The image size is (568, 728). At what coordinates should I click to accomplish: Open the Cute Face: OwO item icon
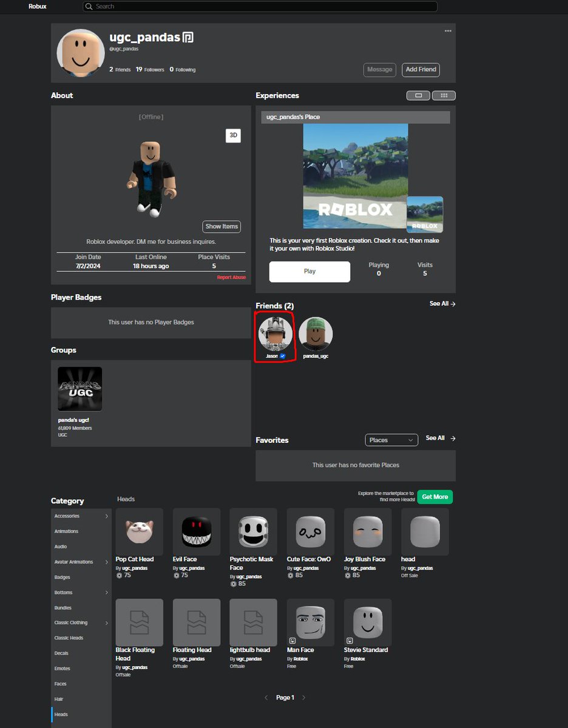coord(311,531)
